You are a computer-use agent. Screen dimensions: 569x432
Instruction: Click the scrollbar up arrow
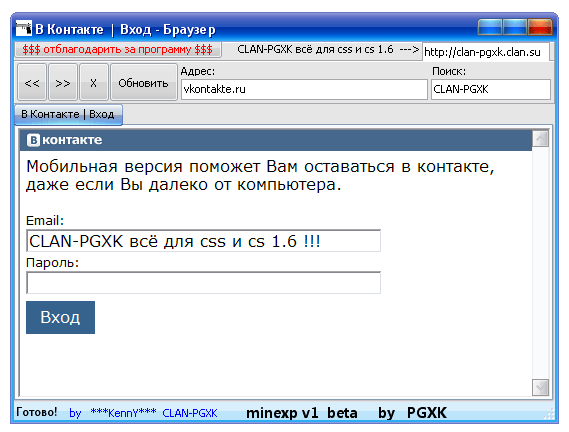coord(540,138)
